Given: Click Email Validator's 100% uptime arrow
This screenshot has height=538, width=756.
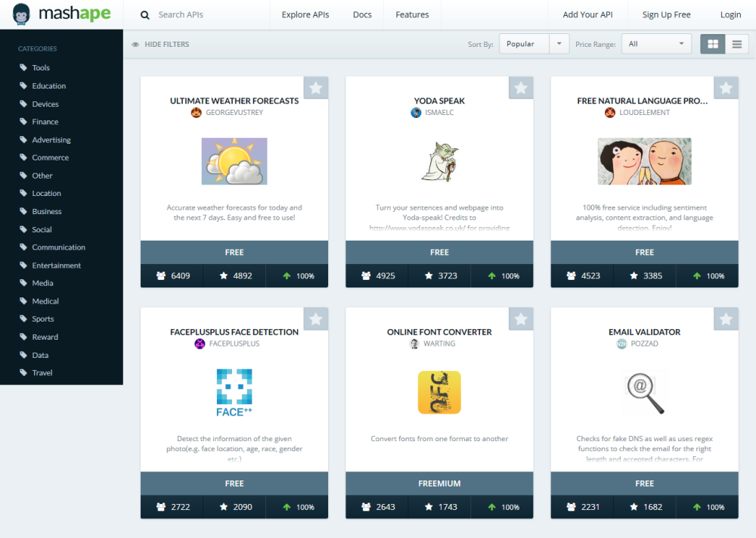Looking at the screenshot, I should pyautogui.click(x=697, y=507).
